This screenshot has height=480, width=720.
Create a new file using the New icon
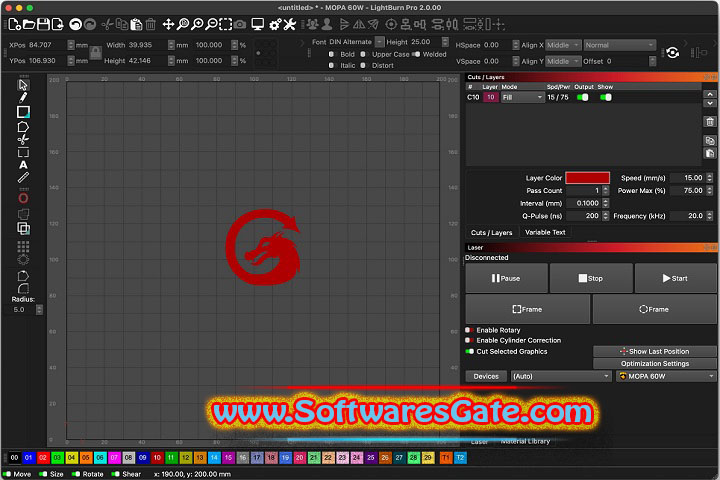14,24
